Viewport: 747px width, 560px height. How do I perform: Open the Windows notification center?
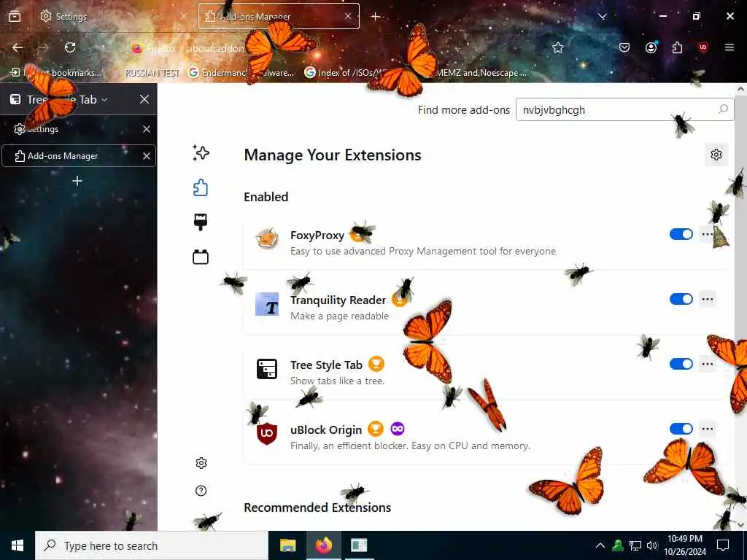pos(723,545)
